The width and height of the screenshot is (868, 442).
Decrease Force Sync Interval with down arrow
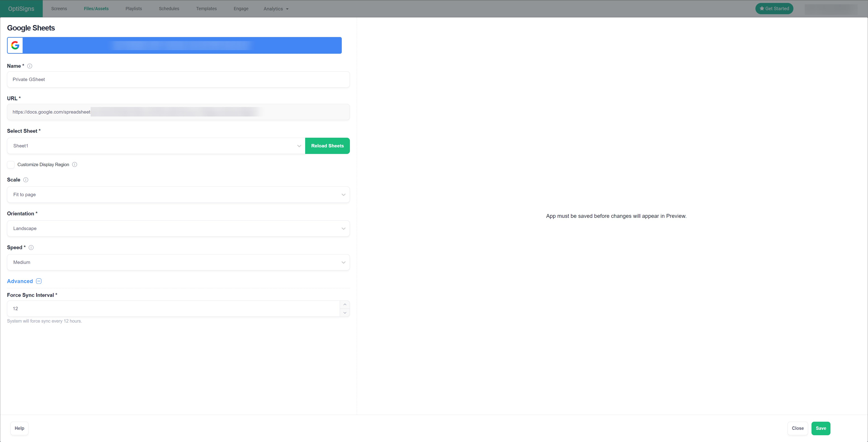coord(345,313)
